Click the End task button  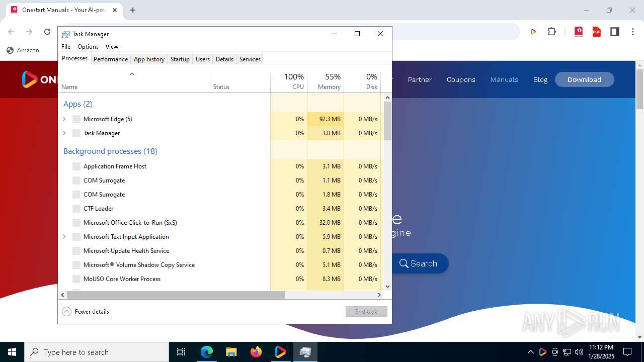tap(366, 312)
